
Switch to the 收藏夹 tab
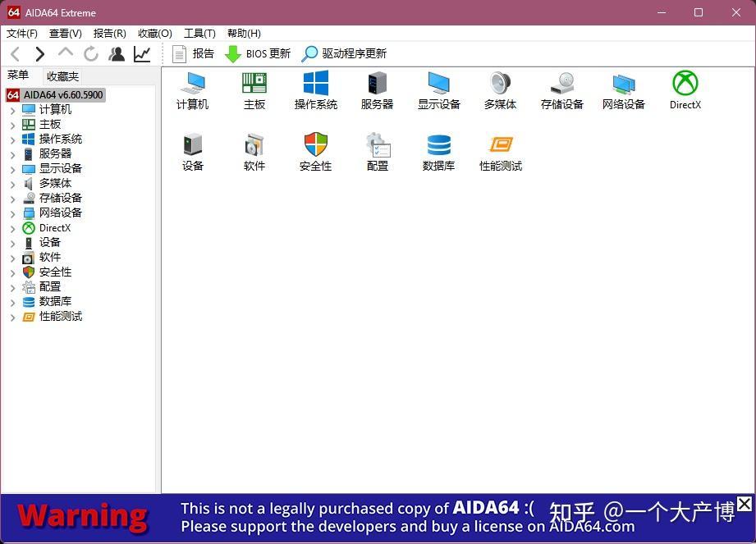coord(62,76)
